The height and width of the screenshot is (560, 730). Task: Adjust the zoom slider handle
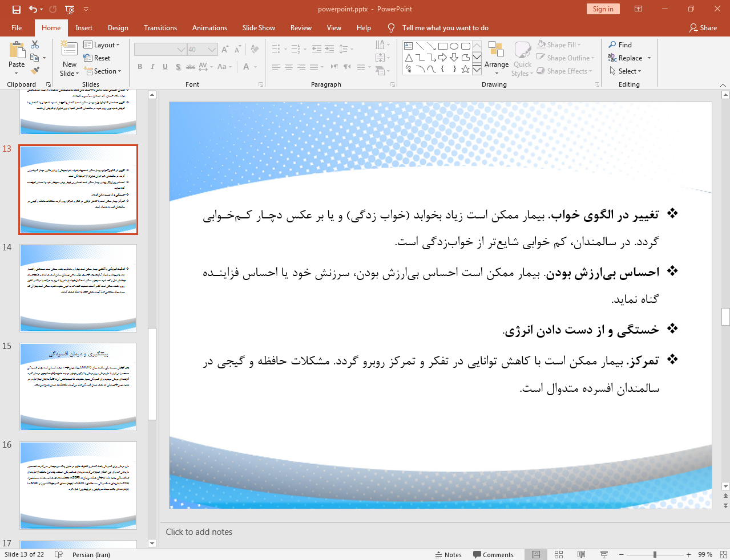[x=655, y=554]
